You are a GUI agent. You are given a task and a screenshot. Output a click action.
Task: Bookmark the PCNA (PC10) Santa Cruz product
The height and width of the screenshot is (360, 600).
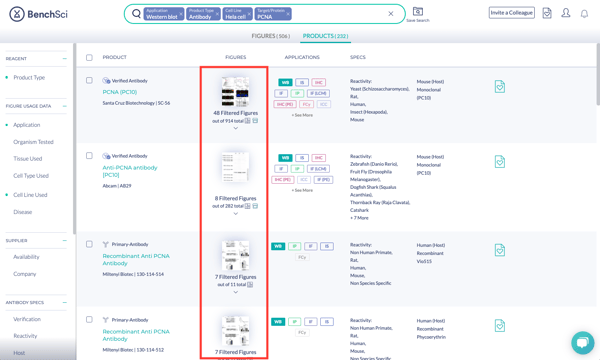tap(500, 86)
